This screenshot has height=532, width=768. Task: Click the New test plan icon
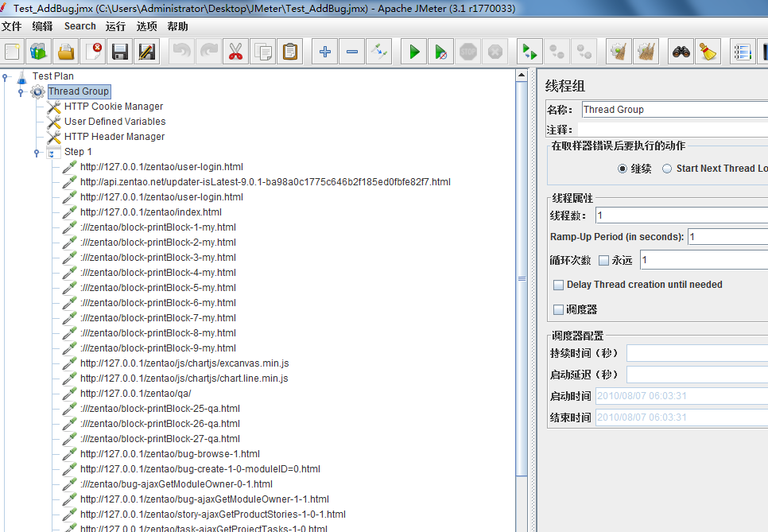(12, 52)
